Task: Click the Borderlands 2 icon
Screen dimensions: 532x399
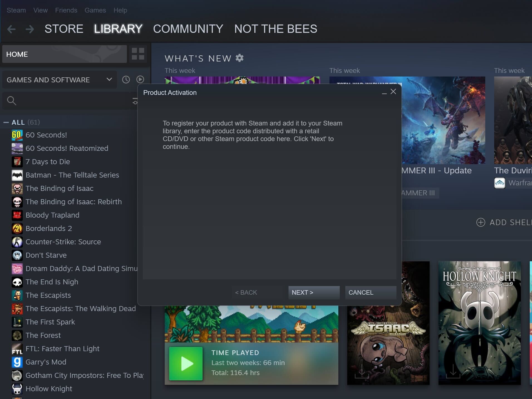Action: (17, 228)
